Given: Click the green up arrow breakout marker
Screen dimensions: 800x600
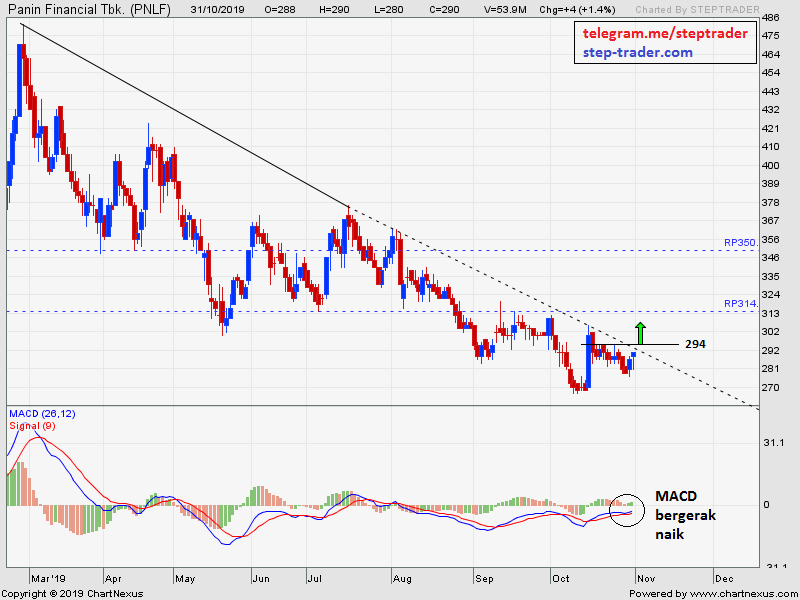Looking at the screenshot, I should (640, 333).
